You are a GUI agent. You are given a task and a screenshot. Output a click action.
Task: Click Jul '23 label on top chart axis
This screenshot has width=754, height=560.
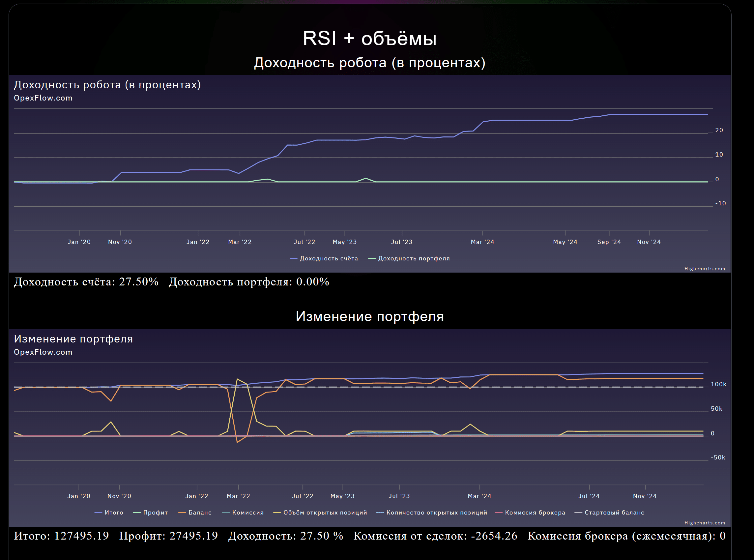point(402,242)
